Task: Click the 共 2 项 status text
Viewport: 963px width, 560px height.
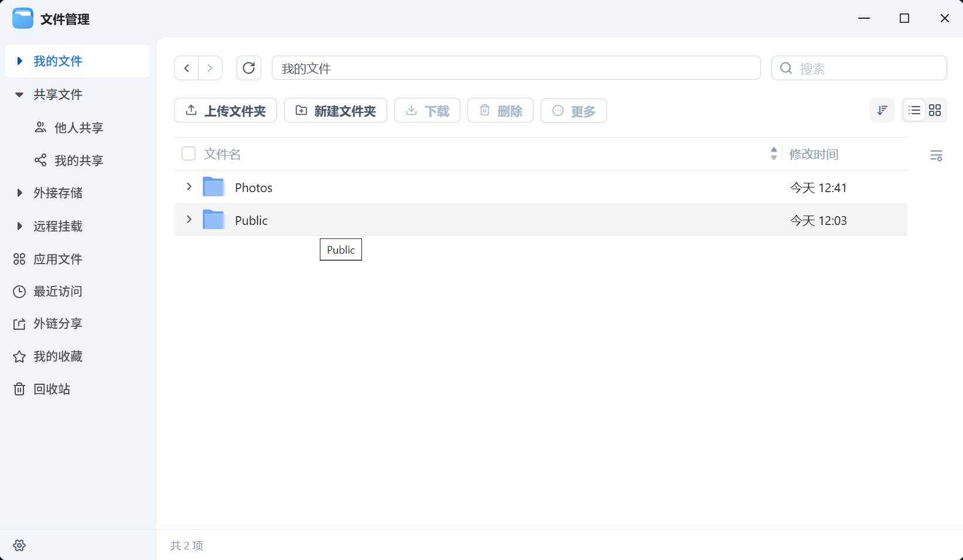Action: tap(187, 545)
